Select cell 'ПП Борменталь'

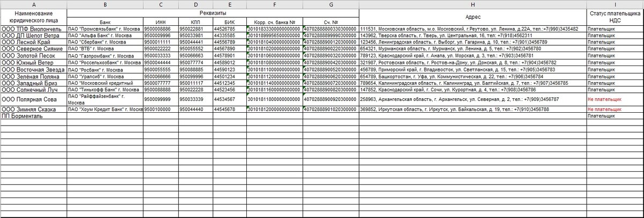[x=33, y=115]
